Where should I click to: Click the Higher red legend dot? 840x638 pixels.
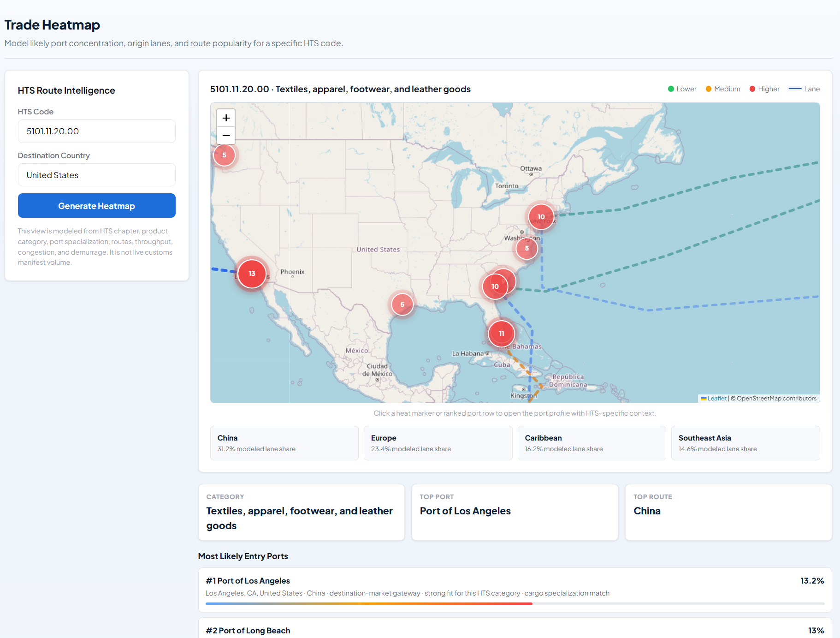[752, 89]
